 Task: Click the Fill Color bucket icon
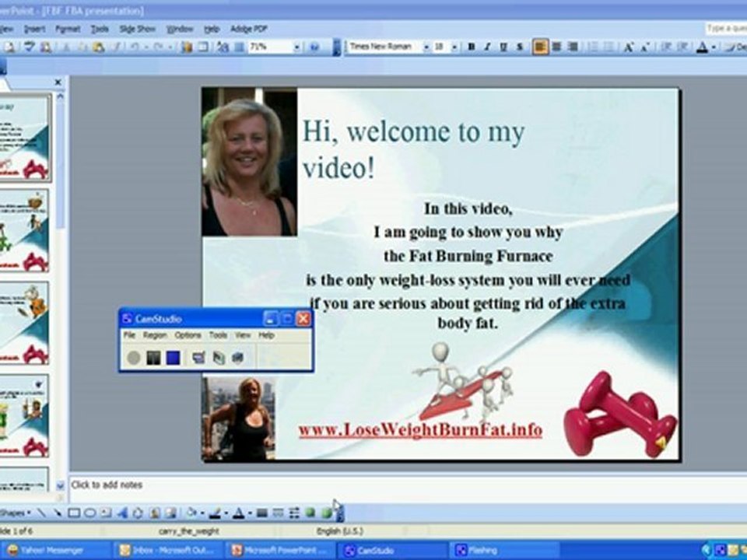191,513
